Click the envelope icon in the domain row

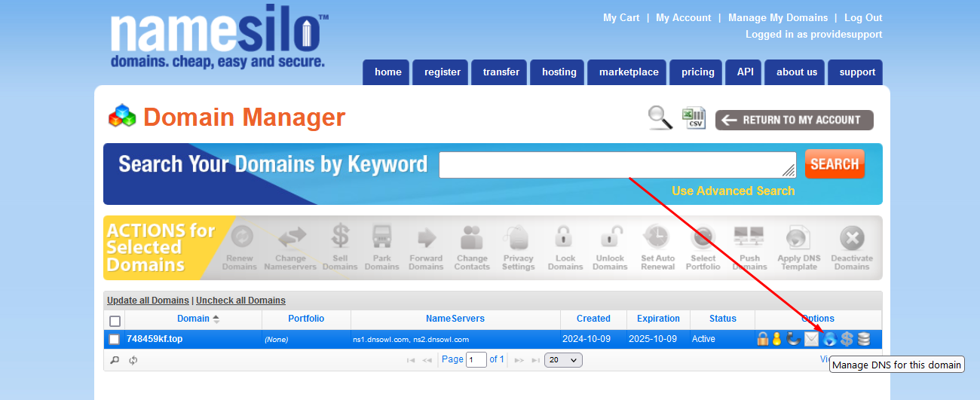coord(811,339)
